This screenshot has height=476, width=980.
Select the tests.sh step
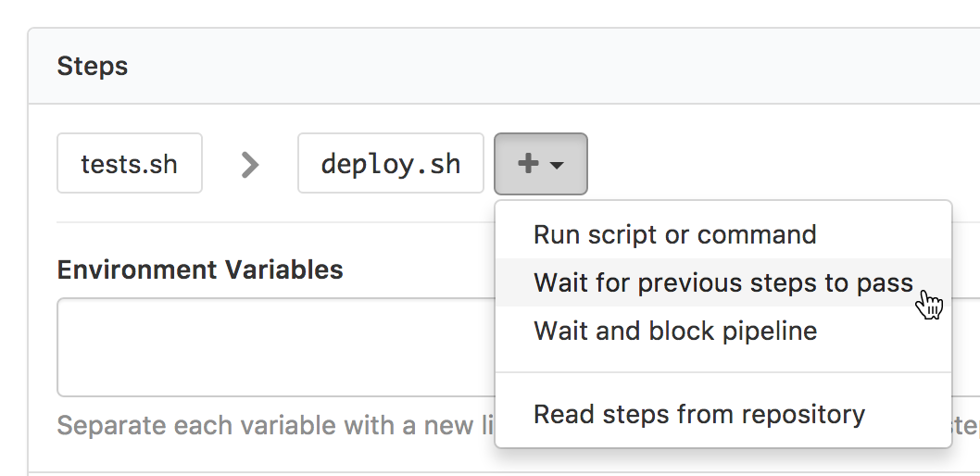130,163
